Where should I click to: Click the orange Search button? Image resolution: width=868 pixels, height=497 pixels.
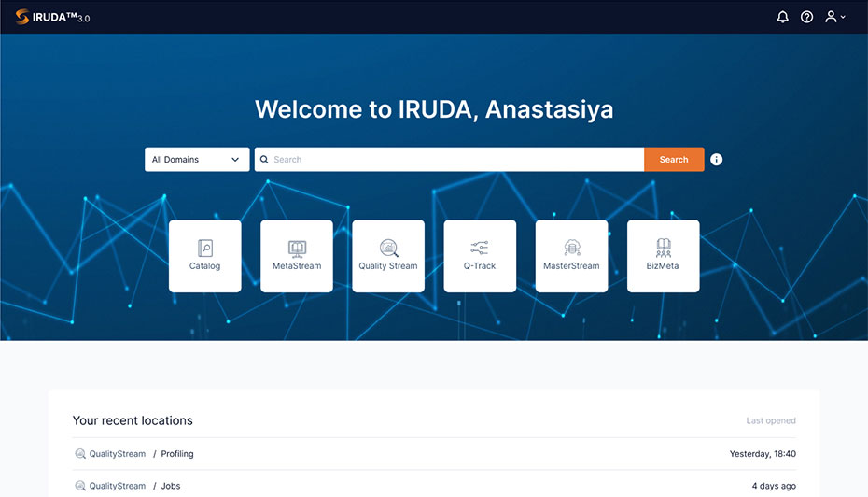pos(674,160)
